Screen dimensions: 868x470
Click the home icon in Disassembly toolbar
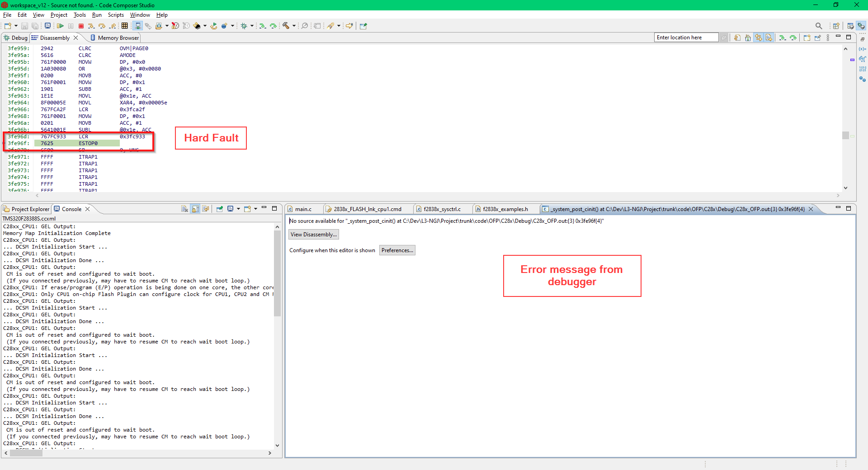click(748, 38)
